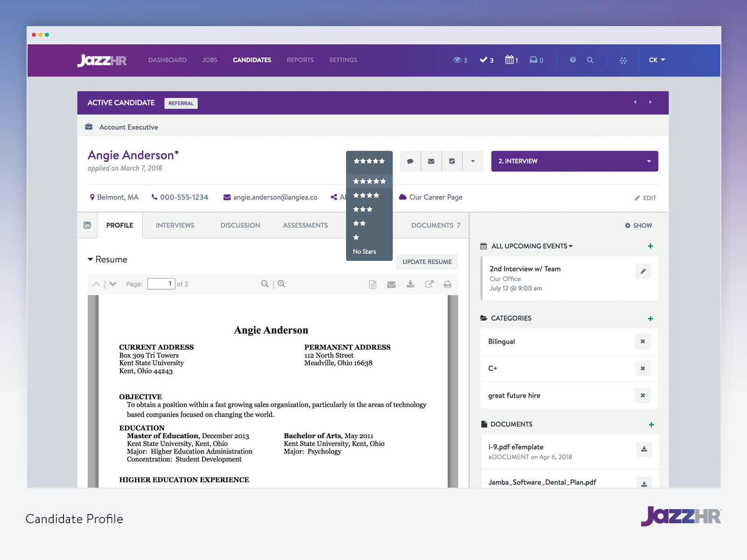Switch to the Documents tab
Image resolution: width=747 pixels, height=560 pixels.
pyautogui.click(x=436, y=225)
